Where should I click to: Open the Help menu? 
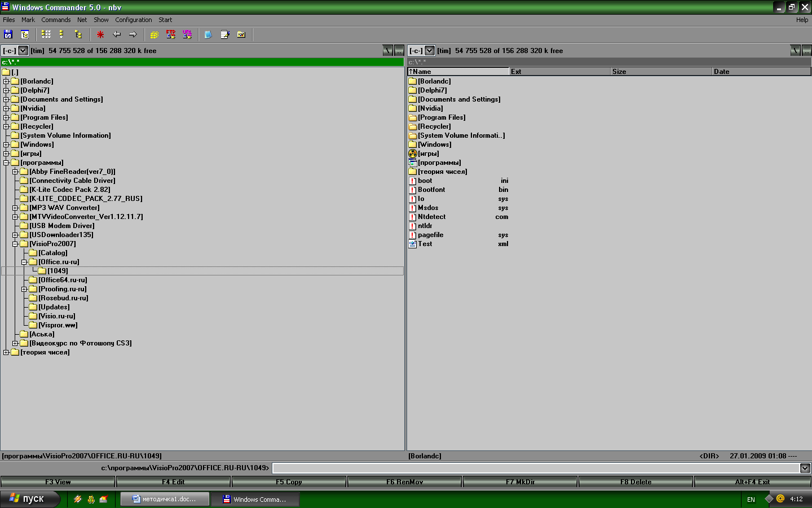[x=802, y=20]
